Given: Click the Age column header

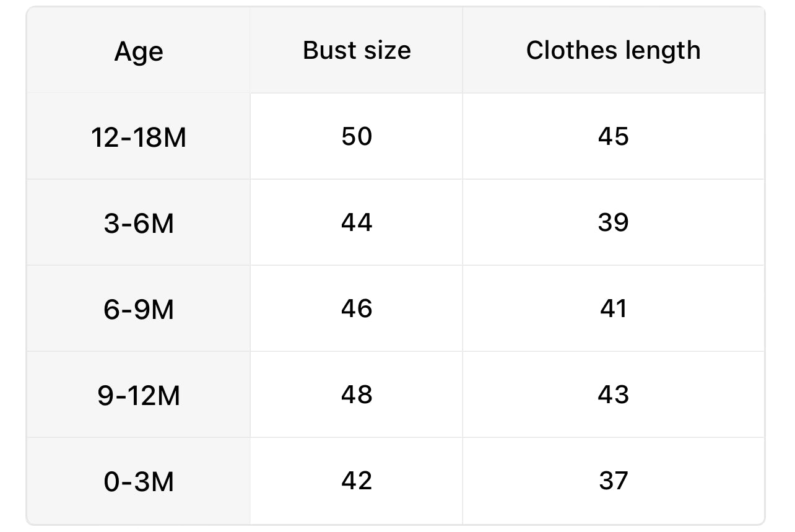Looking at the screenshot, I should [139, 51].
